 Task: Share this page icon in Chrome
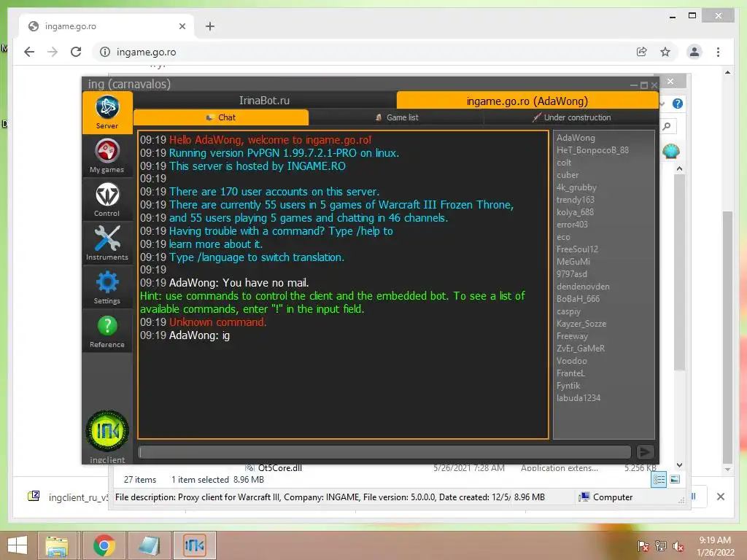click(x=642, y=52)
